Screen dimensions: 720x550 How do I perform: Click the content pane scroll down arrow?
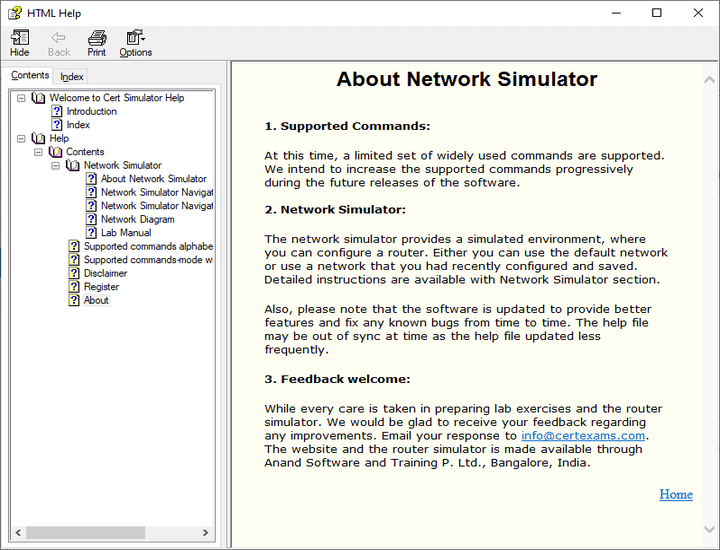click(x=709, y=529)
